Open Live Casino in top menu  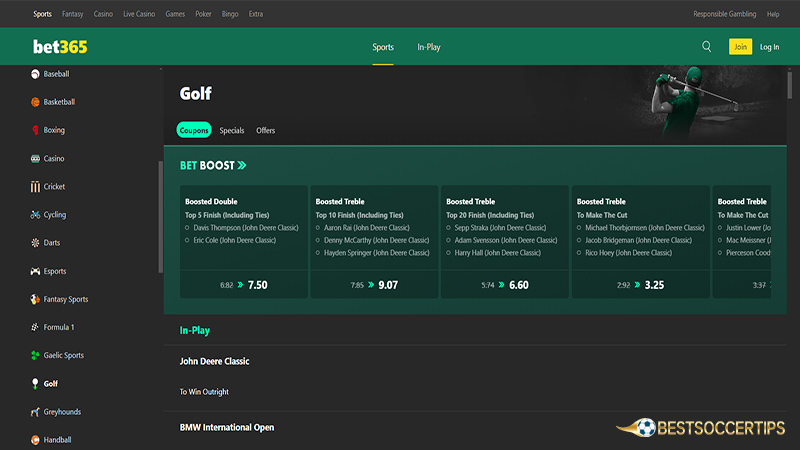tap(139, 14)
